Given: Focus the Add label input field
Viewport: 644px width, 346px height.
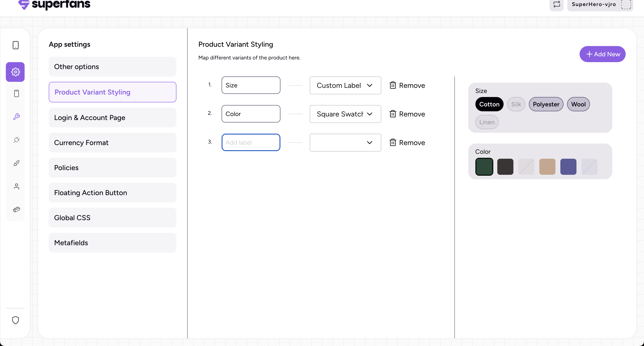Looking at the screenshot, I should click(x=251, y=142).
